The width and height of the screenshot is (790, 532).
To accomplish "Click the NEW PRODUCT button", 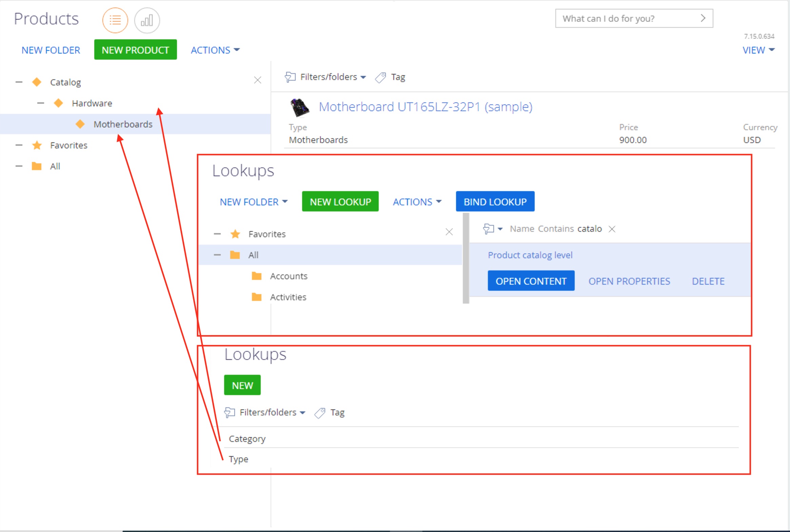I will click(x=136, y=49).
